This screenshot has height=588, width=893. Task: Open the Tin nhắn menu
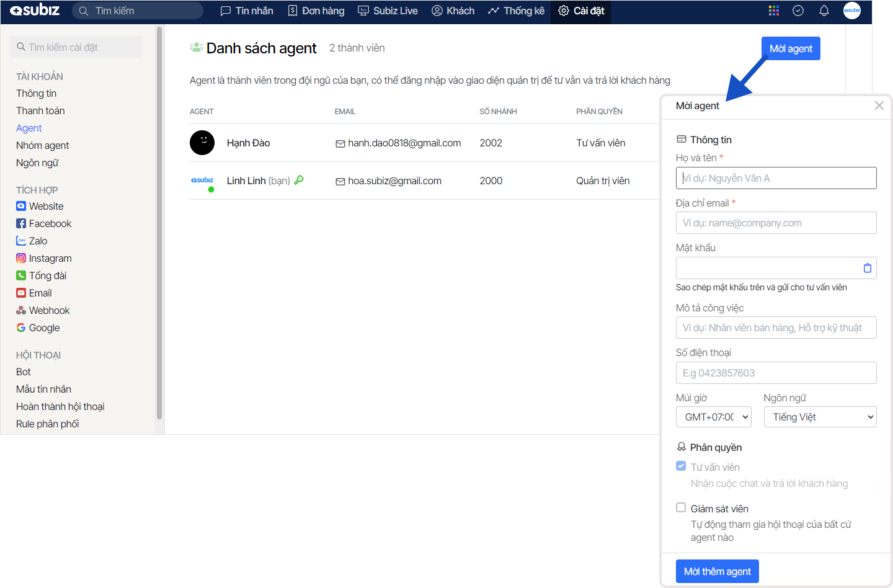coord(247,11)
